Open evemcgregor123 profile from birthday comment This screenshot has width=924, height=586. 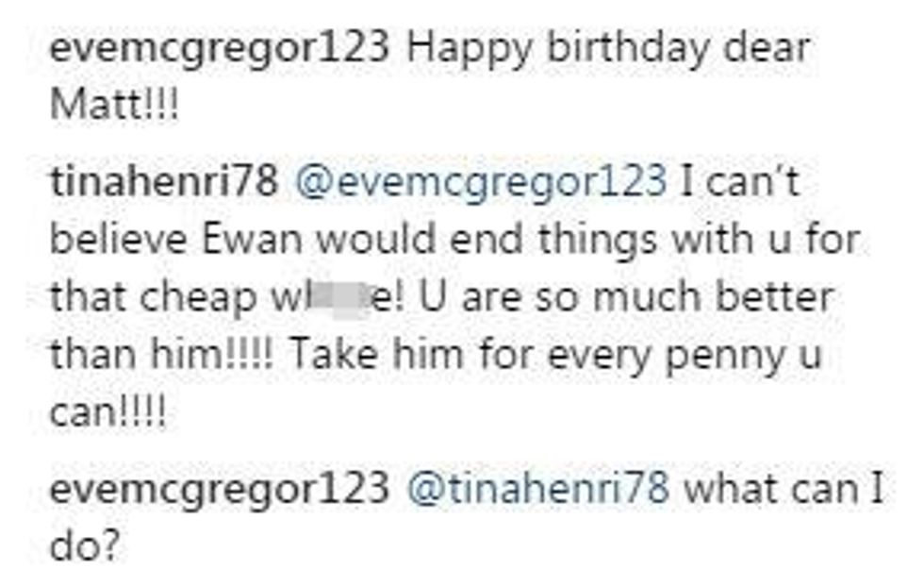(220, 48)
